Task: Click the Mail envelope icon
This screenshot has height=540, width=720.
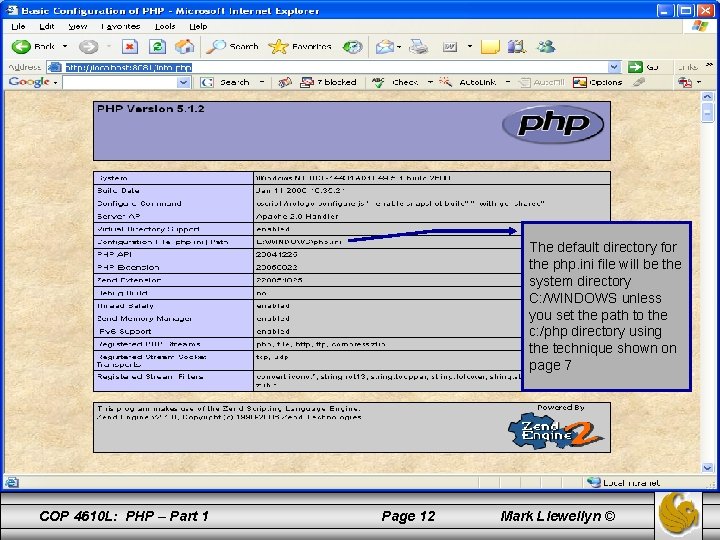Action: pos(385,46)
